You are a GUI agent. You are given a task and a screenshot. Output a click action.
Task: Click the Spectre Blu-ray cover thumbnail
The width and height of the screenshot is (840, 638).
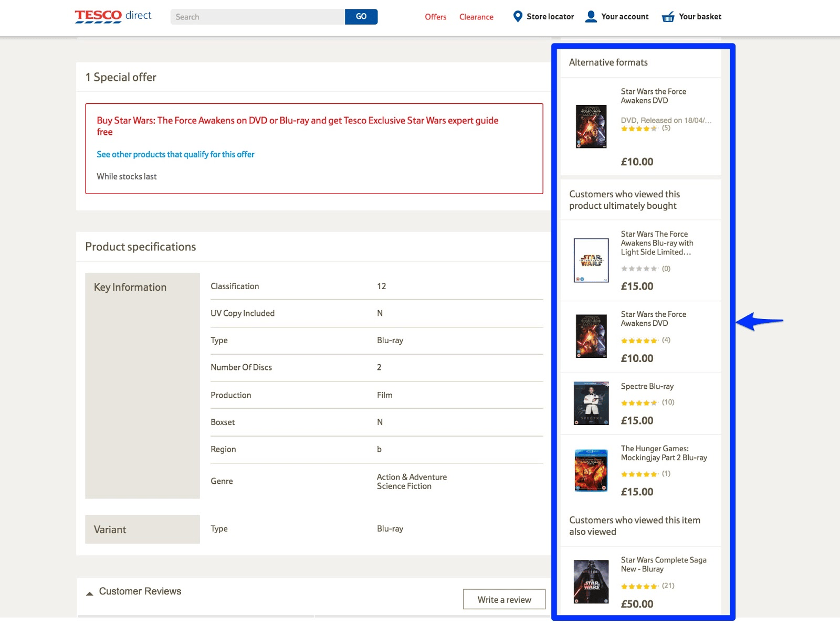(591, 403)
